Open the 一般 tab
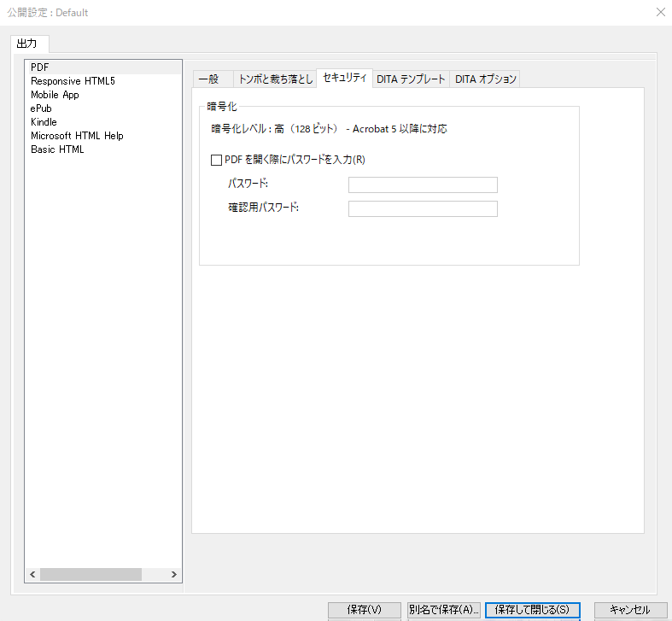 coord(209,79)
